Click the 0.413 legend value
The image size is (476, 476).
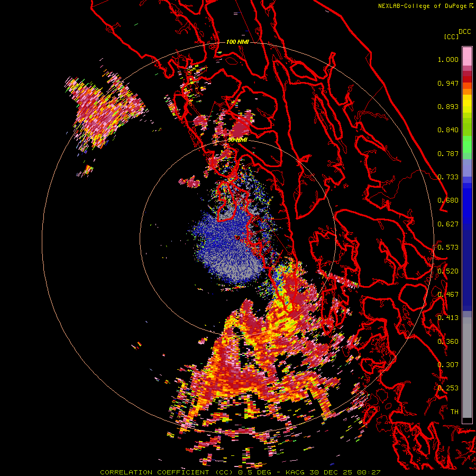448,318
